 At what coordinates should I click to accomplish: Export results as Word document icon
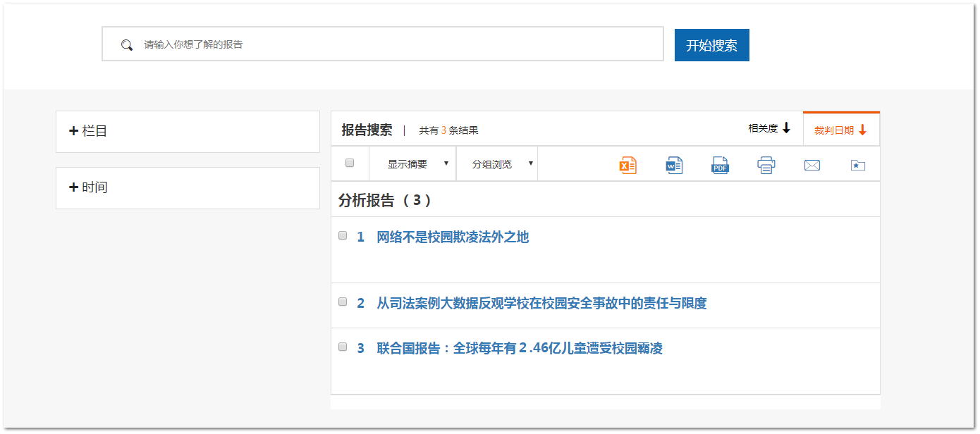(674, 166)
